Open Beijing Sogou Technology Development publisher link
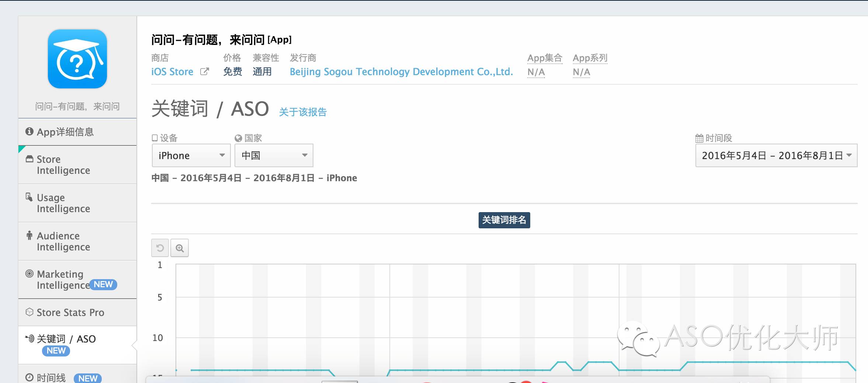Viewport: 868px width, 383px height. 401,71
